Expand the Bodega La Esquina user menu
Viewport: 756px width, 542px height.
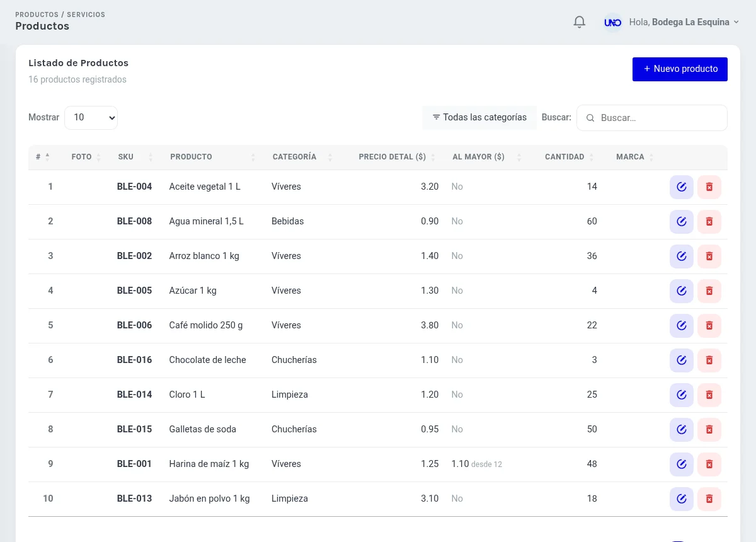tap(684, 22)
